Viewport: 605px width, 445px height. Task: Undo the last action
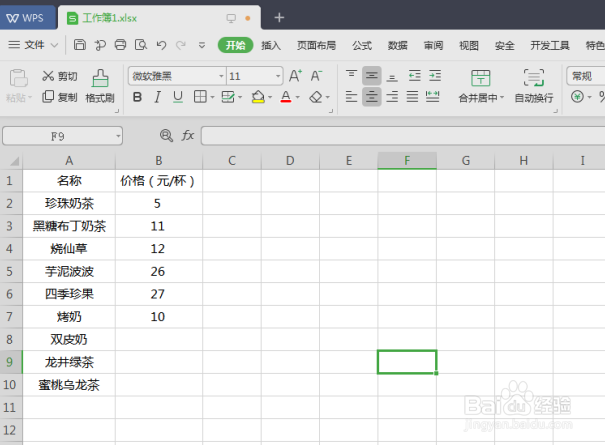[x=161, y=45]
